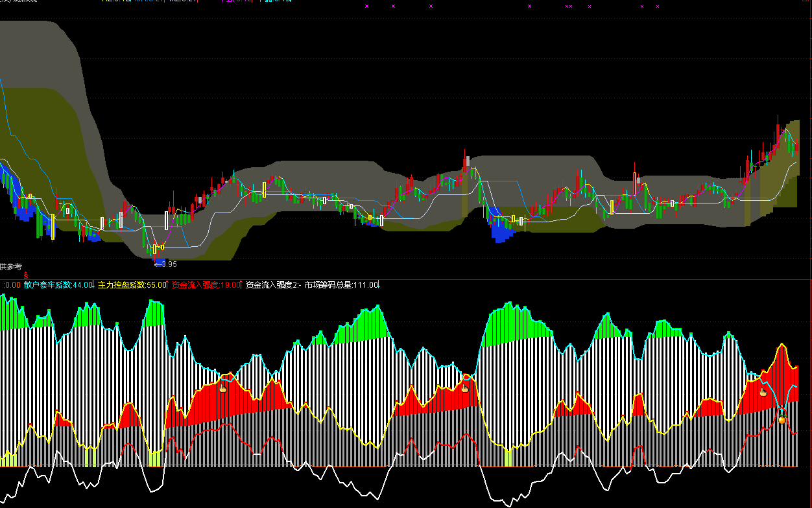The width and height of the screenshot is (812, 508).
Task: Click the orange fruit signal icon
Action: coord(782,420)
